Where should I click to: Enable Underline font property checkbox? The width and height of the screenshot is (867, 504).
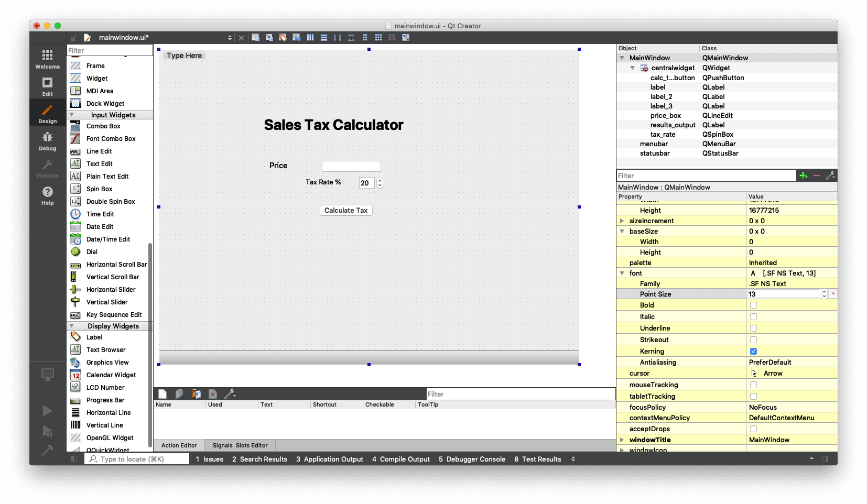click(753, 328)
